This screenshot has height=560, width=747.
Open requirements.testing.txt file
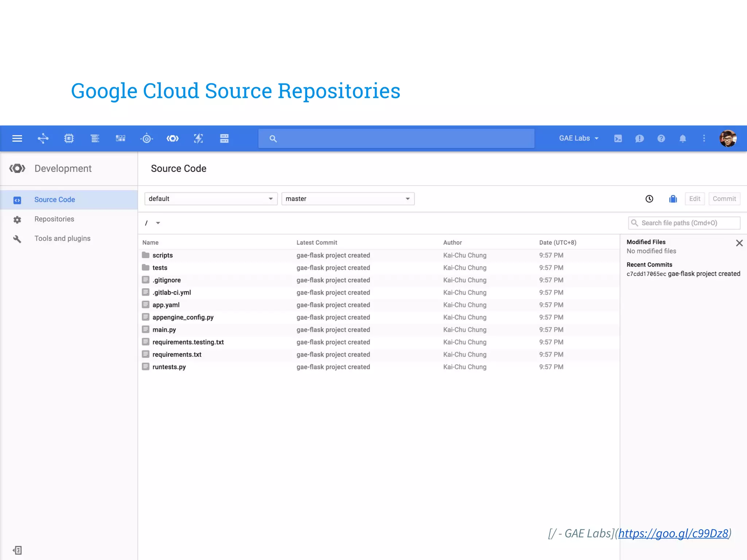click(x=188, y=342)
